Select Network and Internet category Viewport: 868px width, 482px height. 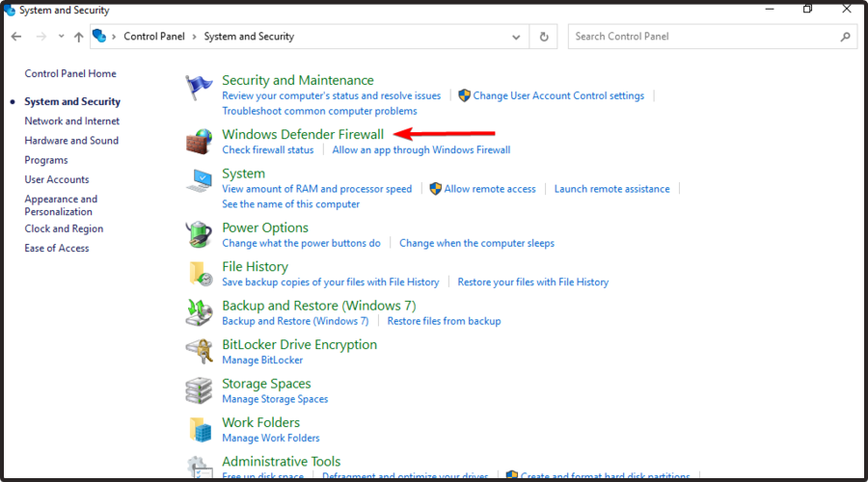72,120
